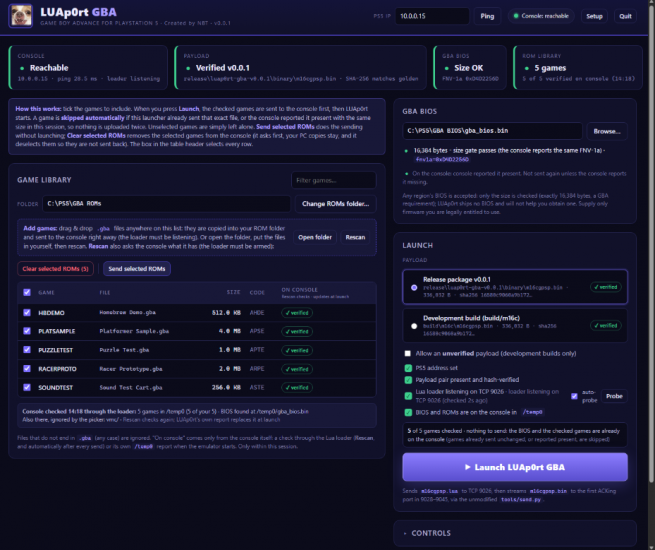Toggle the select-all checkbox in table header
This screenshot has width=655, height=550.
[27, 292]
